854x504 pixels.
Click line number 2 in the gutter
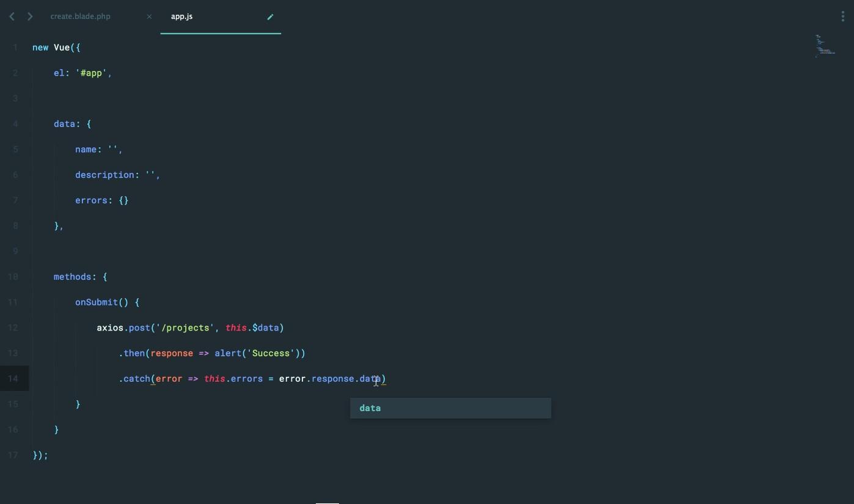15,73
